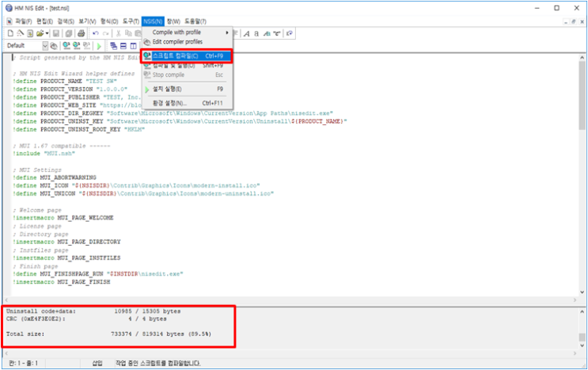The width and height of the screenshot is (588, 370).
Task: Open the 파일(F) menu
Action: pyautogui.click(x=23, y=21)
